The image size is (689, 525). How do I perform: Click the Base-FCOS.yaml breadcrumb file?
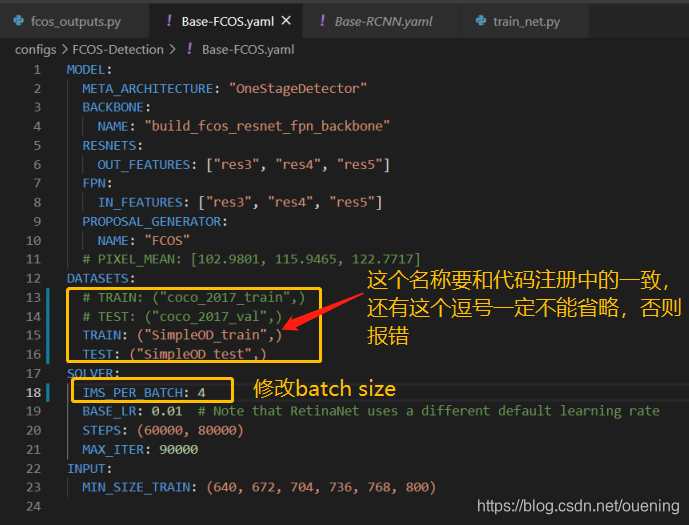pyautogui.click(x=248, y=50)
